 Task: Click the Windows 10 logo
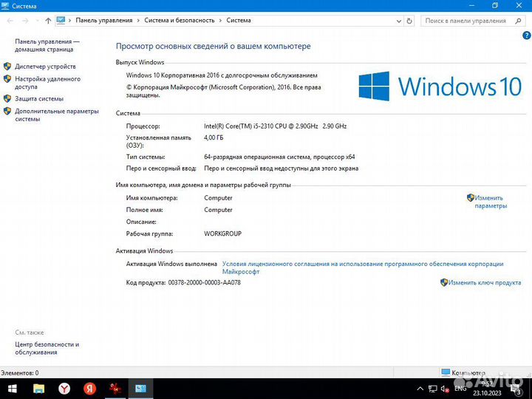440,86
